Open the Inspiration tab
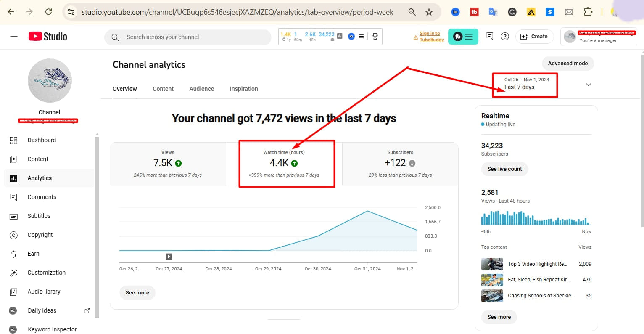 coord(244,89)
